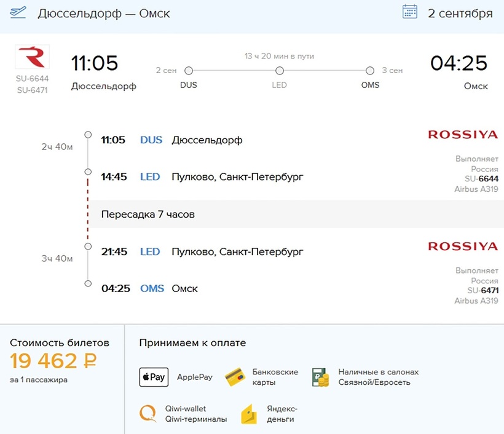Select the bank cards payment icon
This screenshot has width=504, height=434.
[235, 377]
